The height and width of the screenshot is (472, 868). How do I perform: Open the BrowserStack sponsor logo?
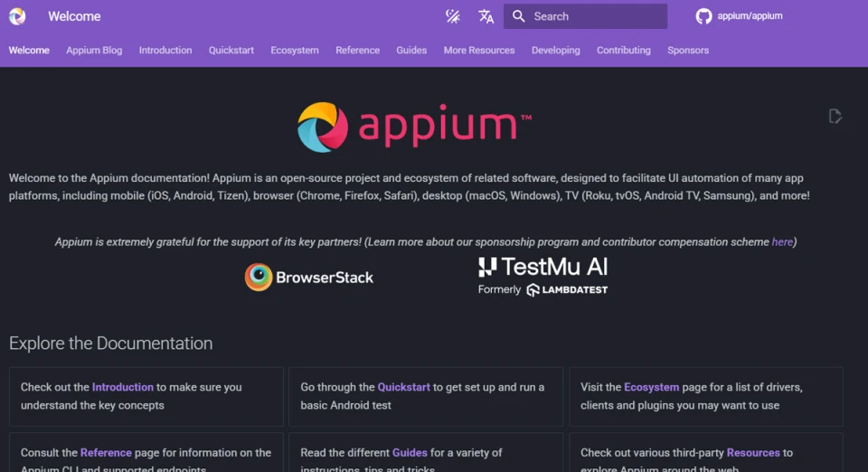[x=309, y=277]
